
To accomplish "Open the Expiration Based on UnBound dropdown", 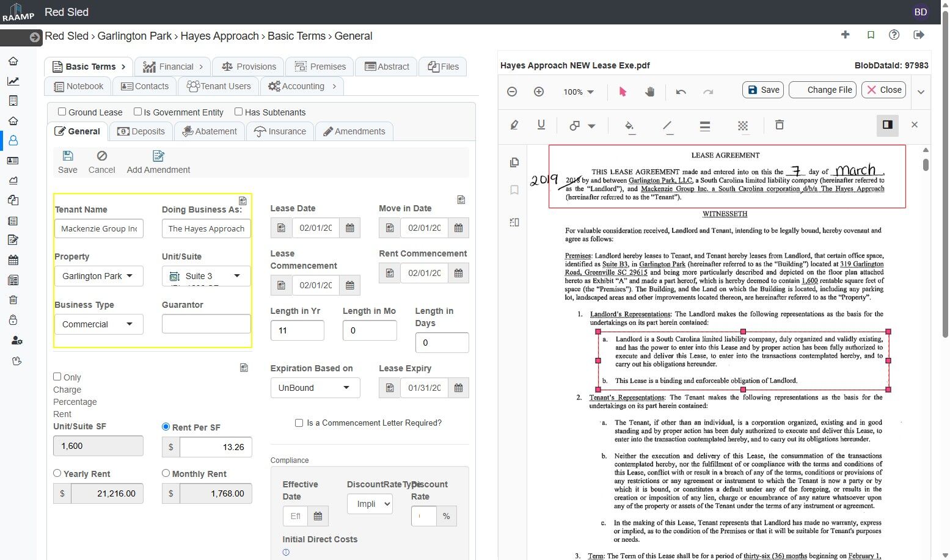I will point(315,388).
